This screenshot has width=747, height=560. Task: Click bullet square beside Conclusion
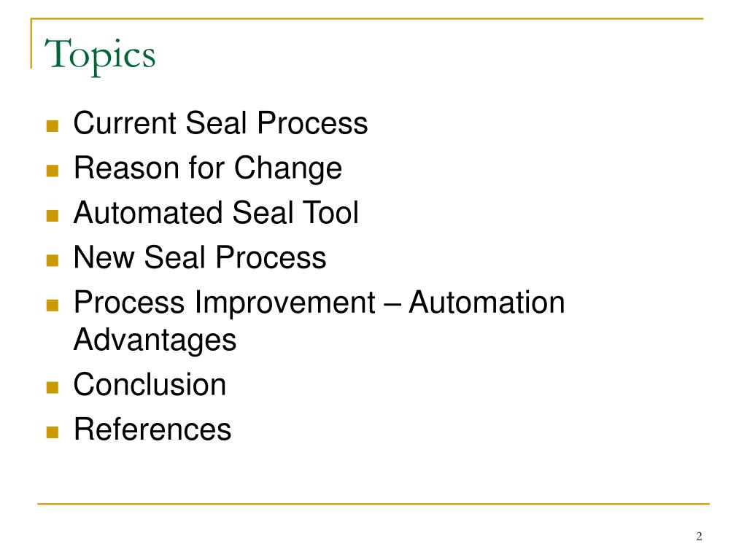pyautogui.click(x=53, y=388)
